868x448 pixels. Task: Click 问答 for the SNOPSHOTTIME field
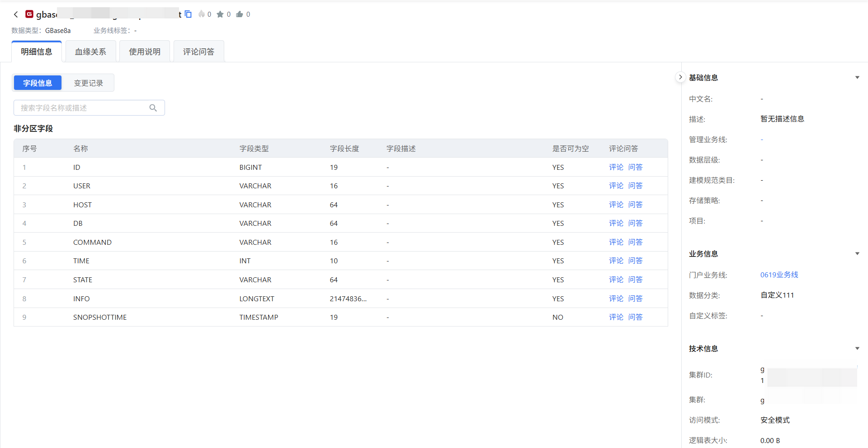pyautogui.click(x=635, y=317)
